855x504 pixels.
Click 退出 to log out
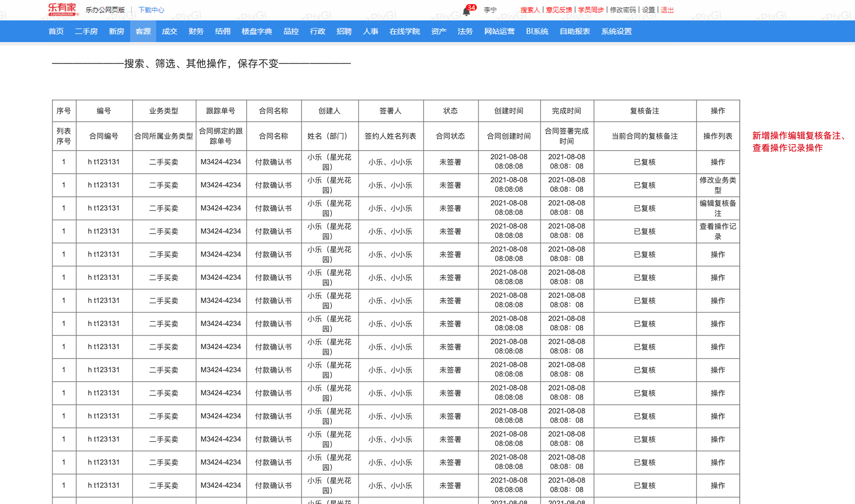pos(667,10)
